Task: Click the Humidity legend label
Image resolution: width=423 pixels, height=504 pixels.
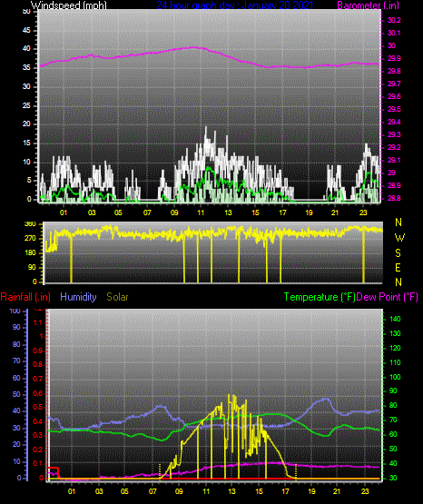Action: tap(78, 297)
